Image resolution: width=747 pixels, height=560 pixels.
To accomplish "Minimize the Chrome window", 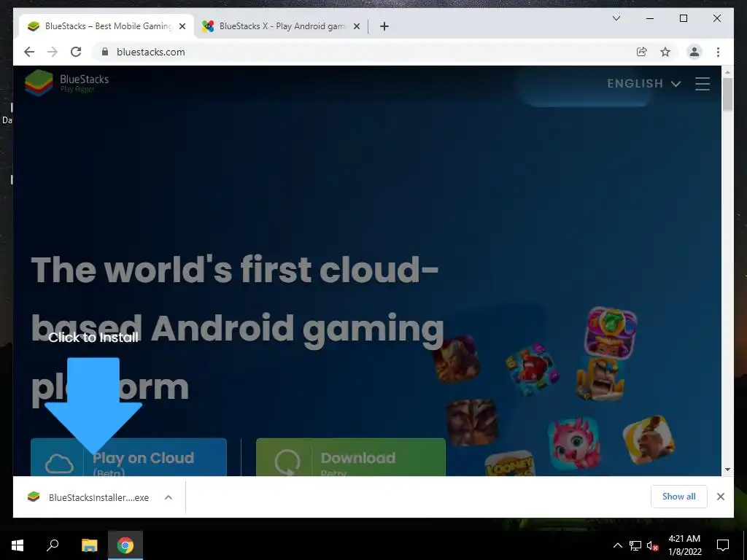I will [x=650, y=18].
